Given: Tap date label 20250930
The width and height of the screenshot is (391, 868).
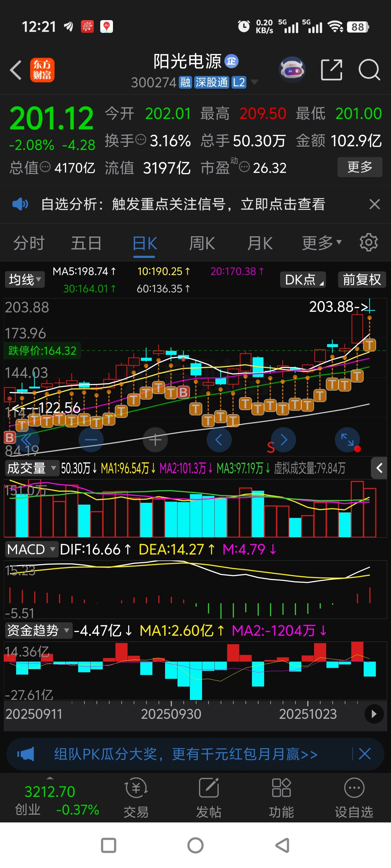Looking at the screenshot, I should 171,714.
